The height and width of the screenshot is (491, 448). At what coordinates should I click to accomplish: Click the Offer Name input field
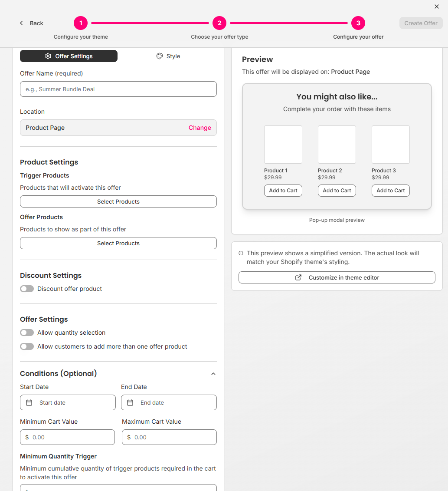118,89
